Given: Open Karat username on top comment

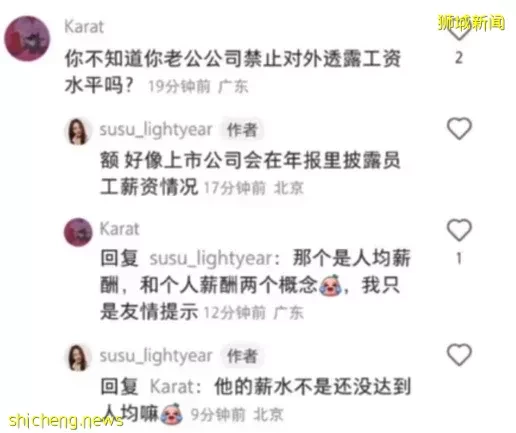Looking at the screenshot, I should coord(84,26).
